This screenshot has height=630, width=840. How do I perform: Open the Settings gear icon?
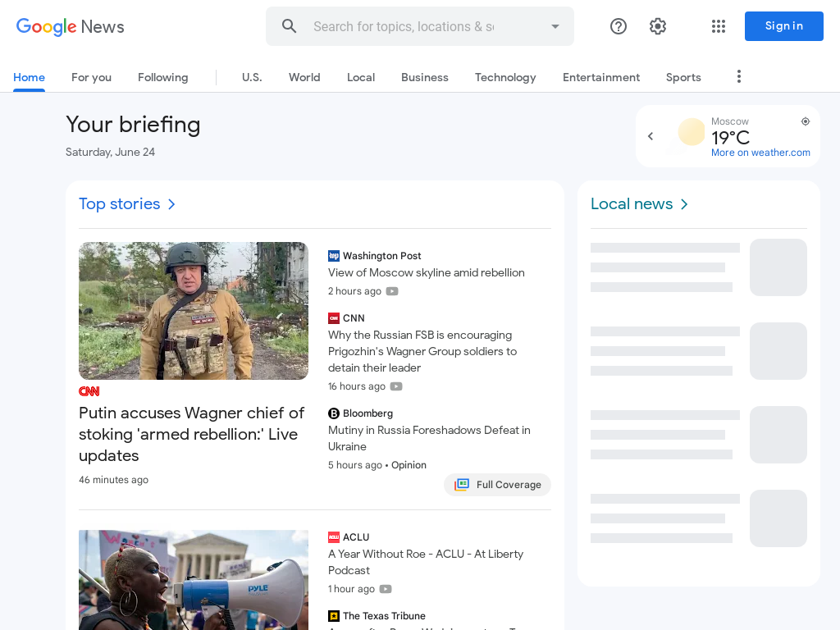click(x=658, y=26)
